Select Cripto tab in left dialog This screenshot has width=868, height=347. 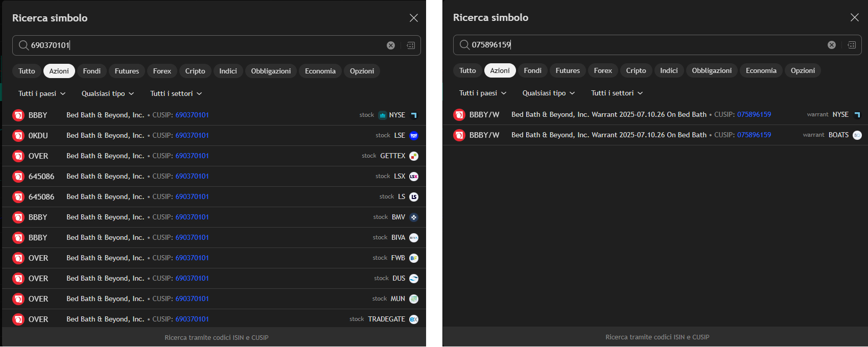pyautogui.click(x=195, y=71)
